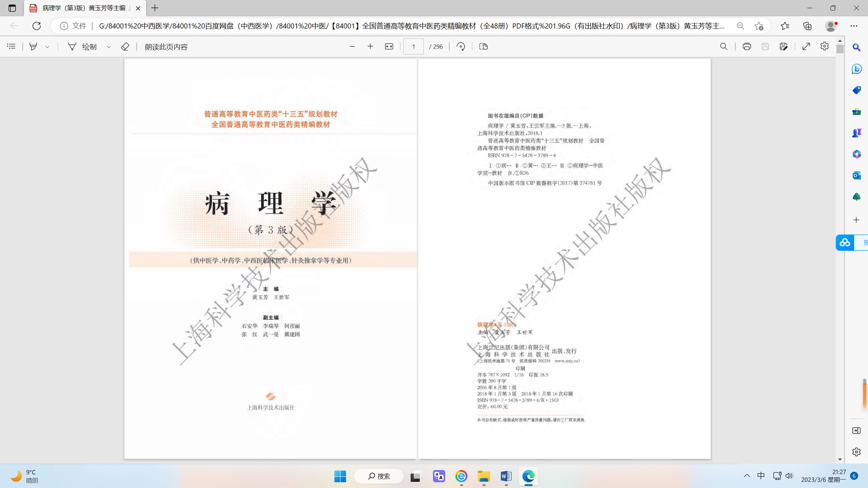Zoom in the PDF page
Image resolution: width=868 pixels, height=488 pixels.
[370, 46]
